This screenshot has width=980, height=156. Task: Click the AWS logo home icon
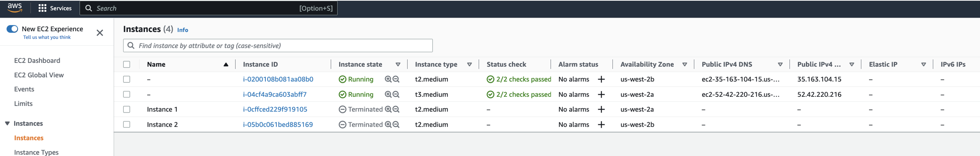(15, 8)
